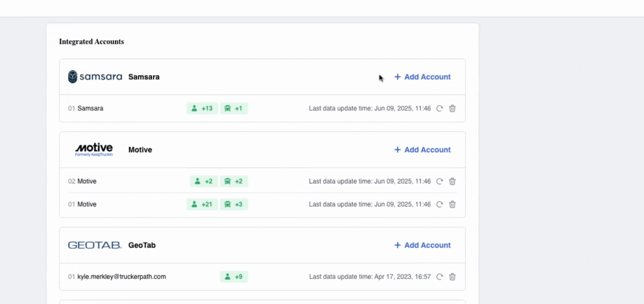Delete the GeoTab kyle.merkley account

point(452,277)
